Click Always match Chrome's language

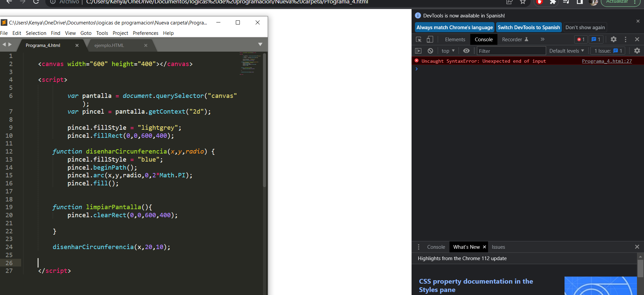(454, 27)
